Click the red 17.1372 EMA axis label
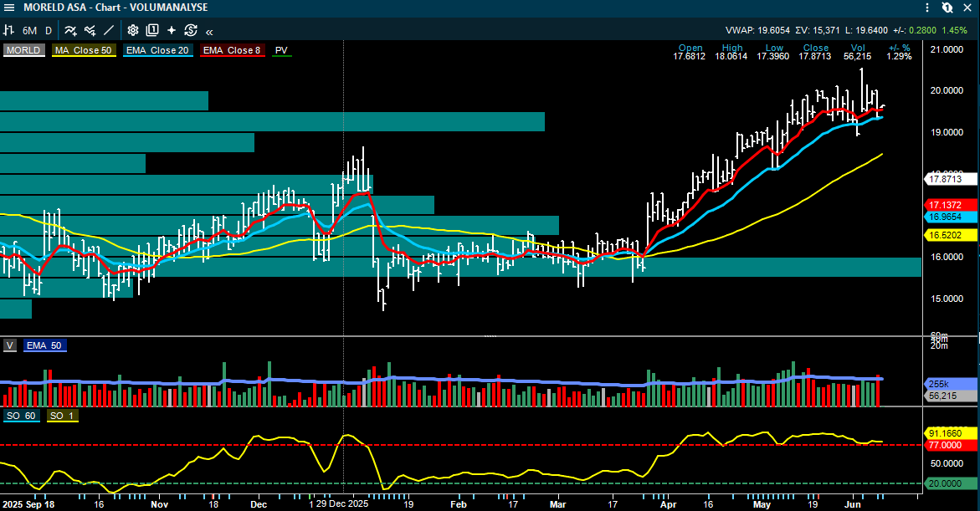This screenshot has height=511, width=980. point(950,205)
